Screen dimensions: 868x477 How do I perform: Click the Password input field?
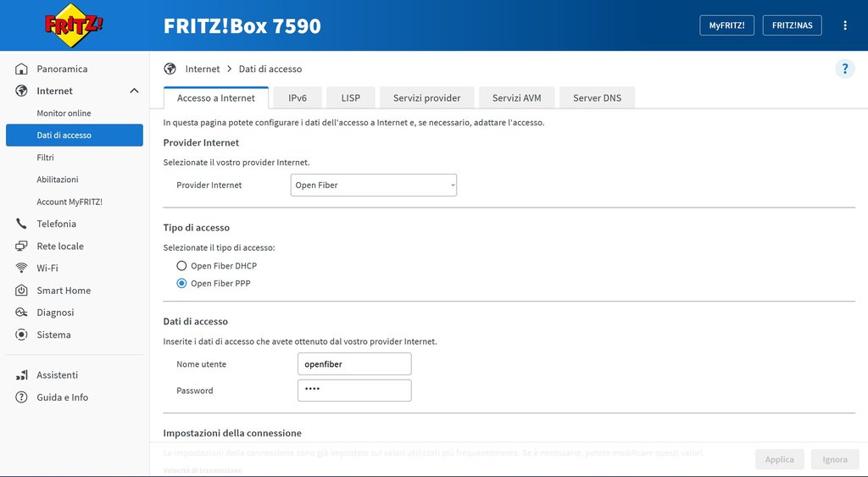coord(354,390)
